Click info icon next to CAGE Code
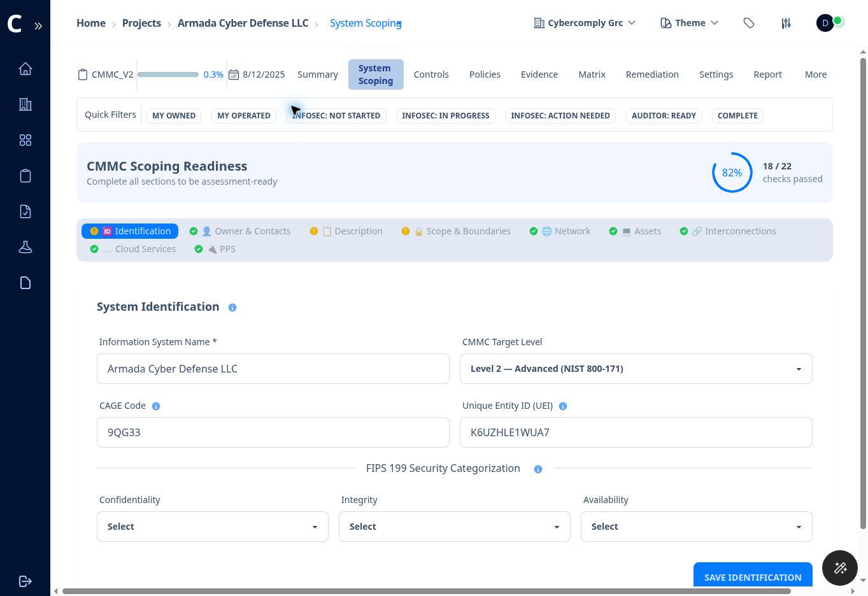Screen dimensions: 868x596 (156, 406)
